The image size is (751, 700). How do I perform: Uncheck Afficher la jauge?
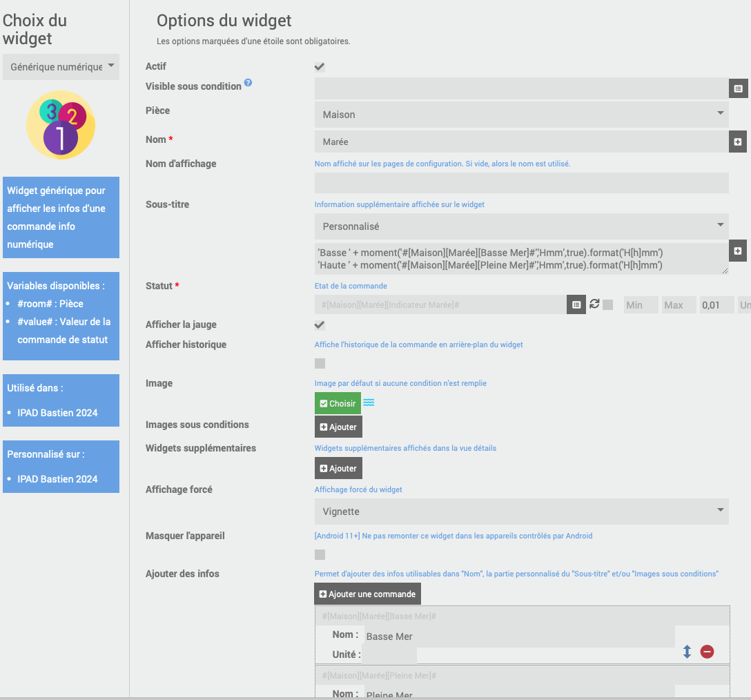coord(320,325)
